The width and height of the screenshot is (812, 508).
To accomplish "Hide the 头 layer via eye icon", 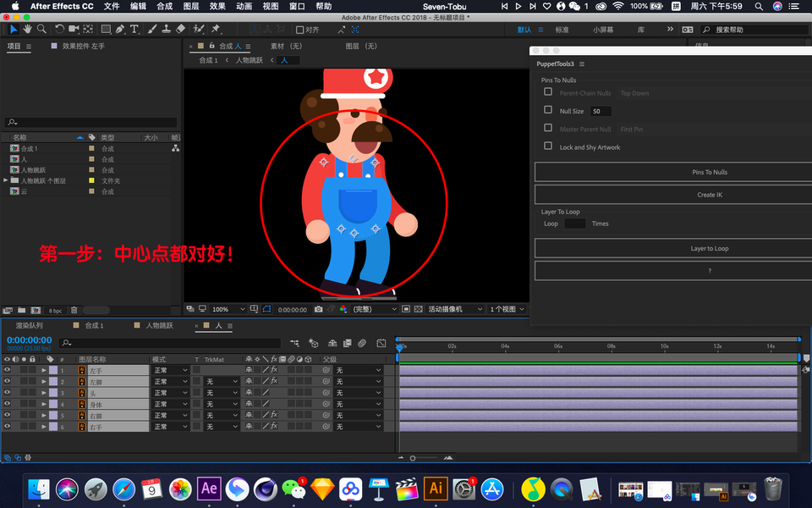I will (7, 393).
